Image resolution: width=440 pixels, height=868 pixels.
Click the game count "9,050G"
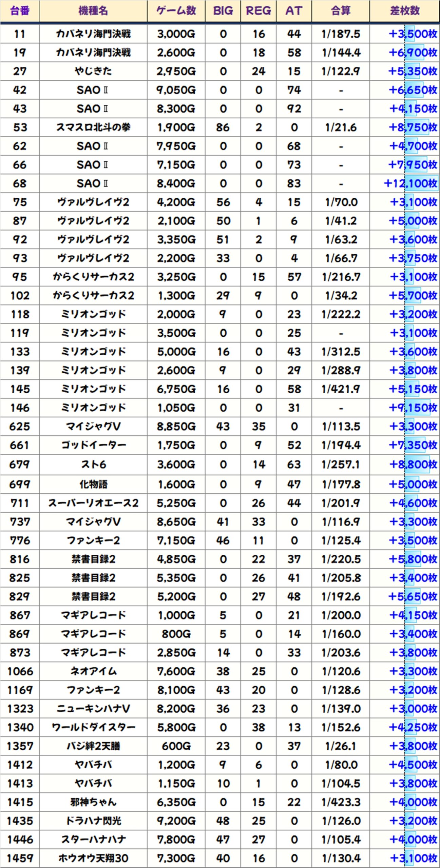176,90
